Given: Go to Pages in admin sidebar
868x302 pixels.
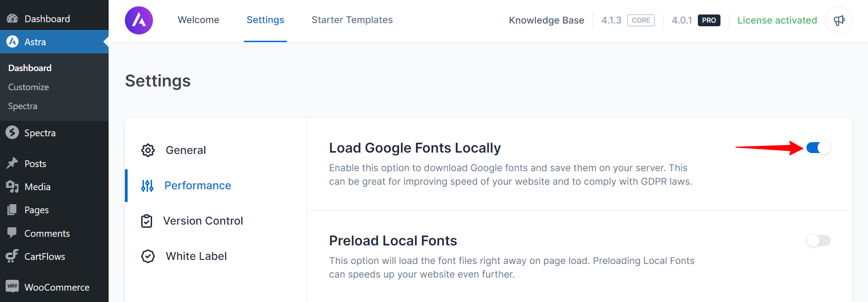Looking at the screenshot, I should coord(36,210).
